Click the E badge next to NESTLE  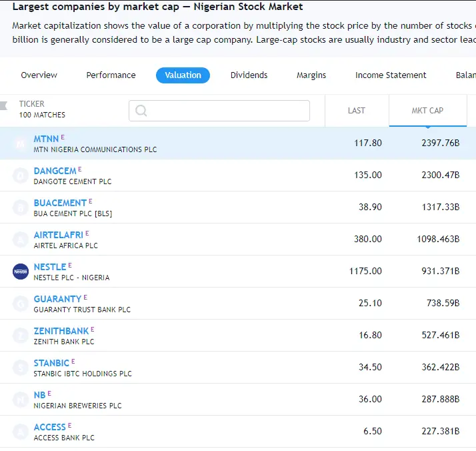point(70,266)
